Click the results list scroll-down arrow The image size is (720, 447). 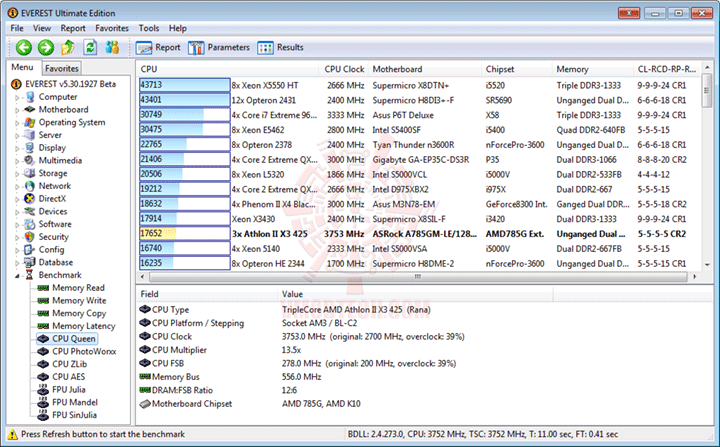click(x=707, y=265)
